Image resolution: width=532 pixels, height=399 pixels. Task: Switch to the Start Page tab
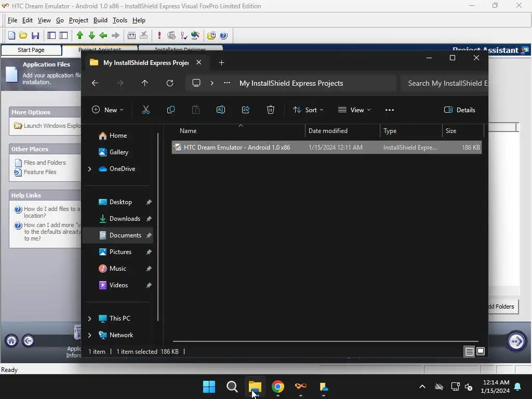click(x=31, y=50)
